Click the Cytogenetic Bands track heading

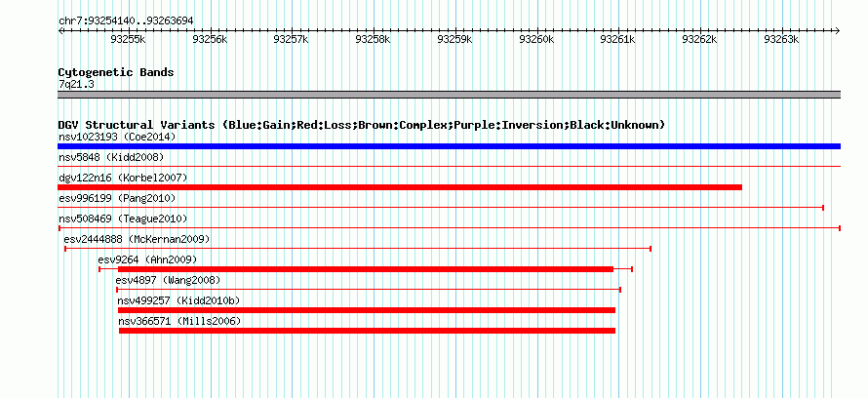[x=116, y=72]
